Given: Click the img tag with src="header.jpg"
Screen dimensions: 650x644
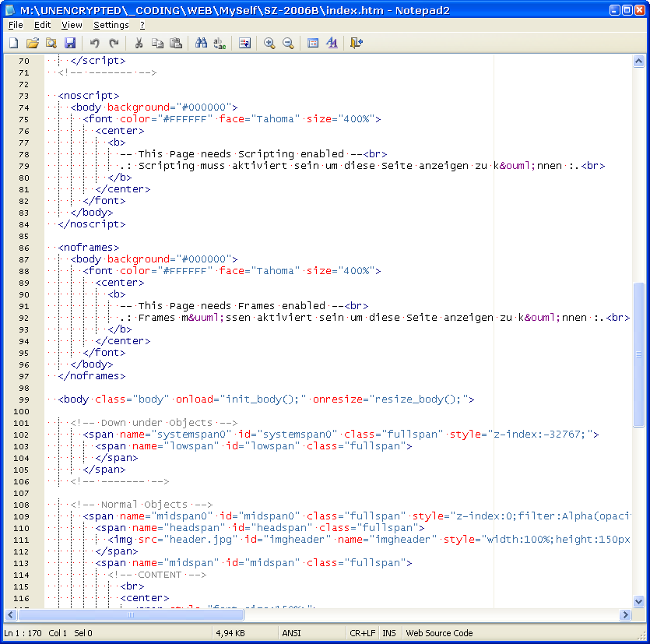Looking at the screenshot, I should [369, 540].
